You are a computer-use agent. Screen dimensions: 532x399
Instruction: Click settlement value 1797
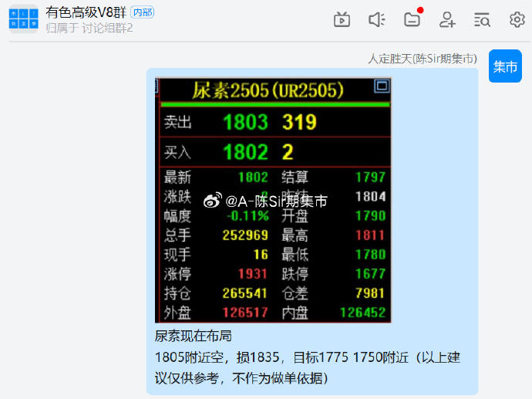tap(371, 177)
